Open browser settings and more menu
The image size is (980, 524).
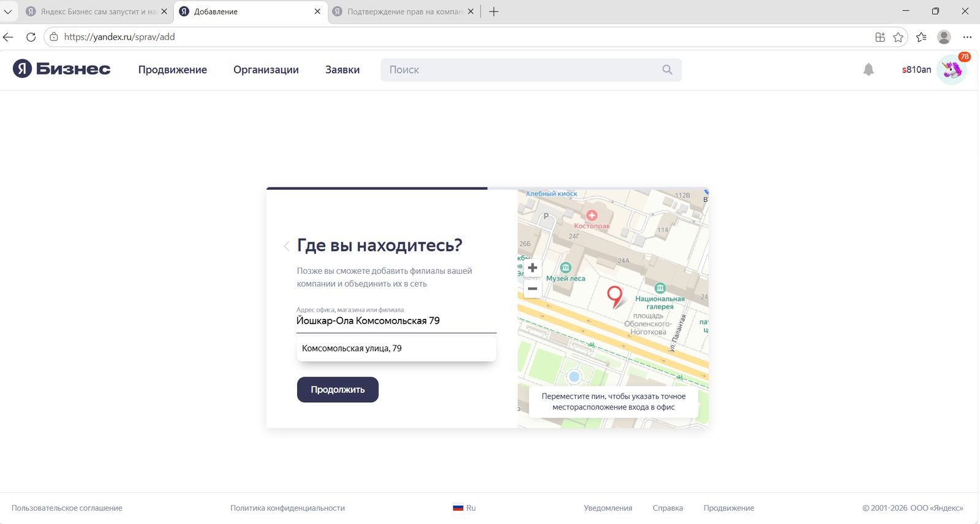click(x=967, y=37)
